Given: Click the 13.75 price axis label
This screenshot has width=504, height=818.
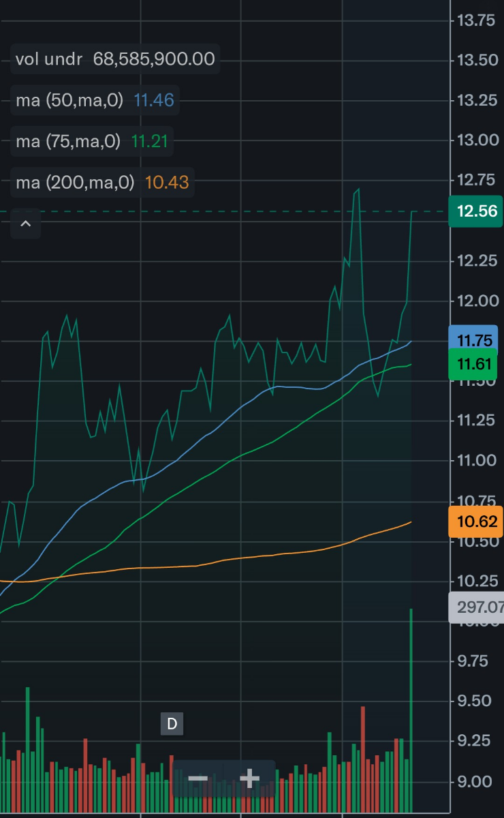Looking at the screenshot, I should [475, 20].
